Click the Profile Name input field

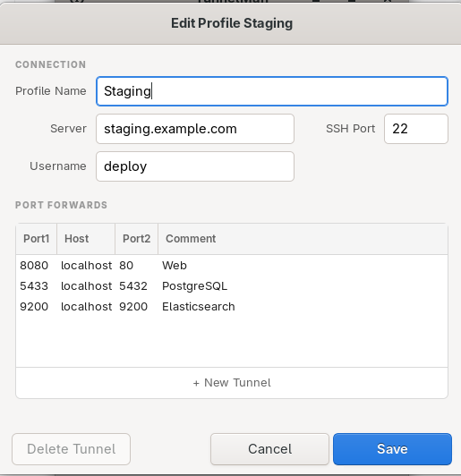tap(272, 91)
